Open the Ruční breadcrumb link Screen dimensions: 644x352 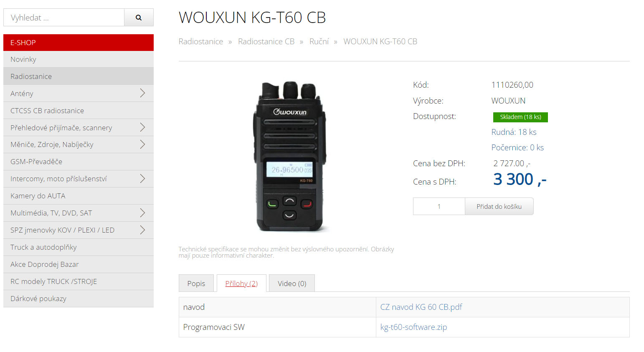[319, 41]
